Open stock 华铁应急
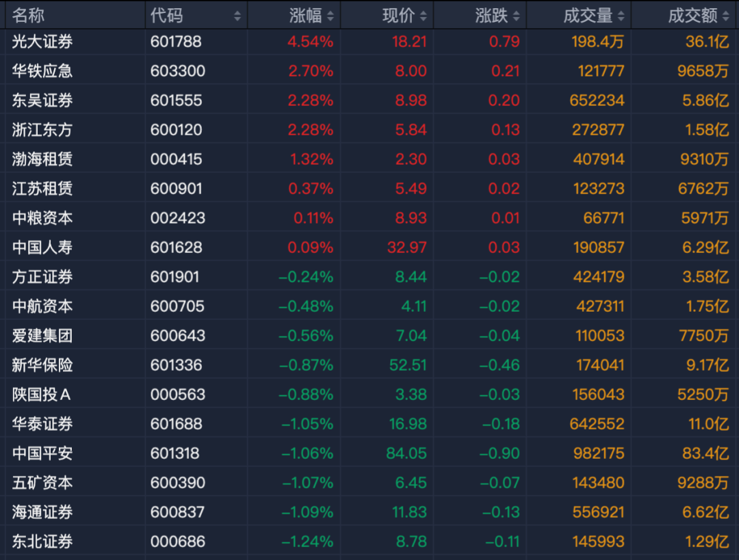The image size is (739, 560). click(x=42, y=70)
